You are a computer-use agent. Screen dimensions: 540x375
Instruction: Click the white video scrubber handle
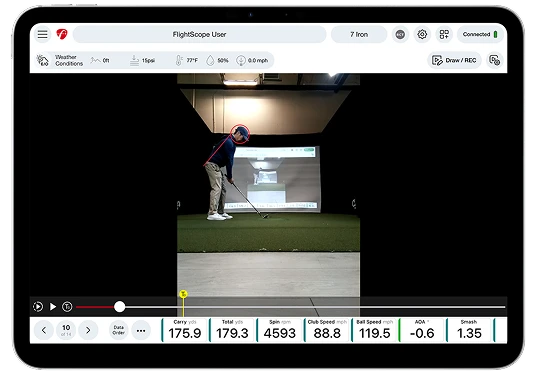click(120, 306)
